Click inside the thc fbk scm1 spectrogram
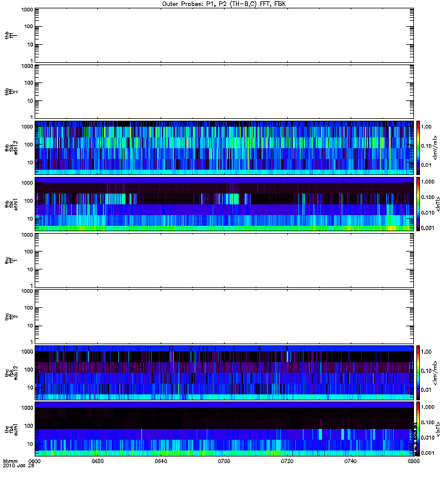The height and width of the screenshot is (478, 448). click(225, 429)
